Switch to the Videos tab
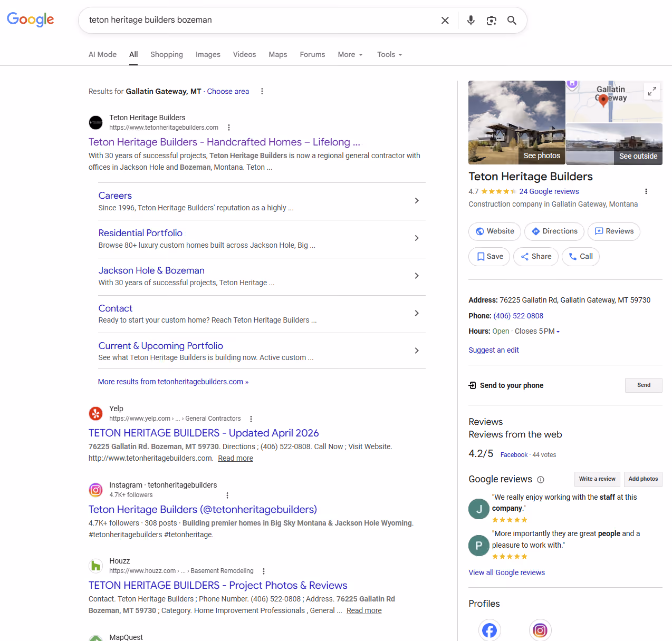 pyautogui.click(x=244, y=54)
